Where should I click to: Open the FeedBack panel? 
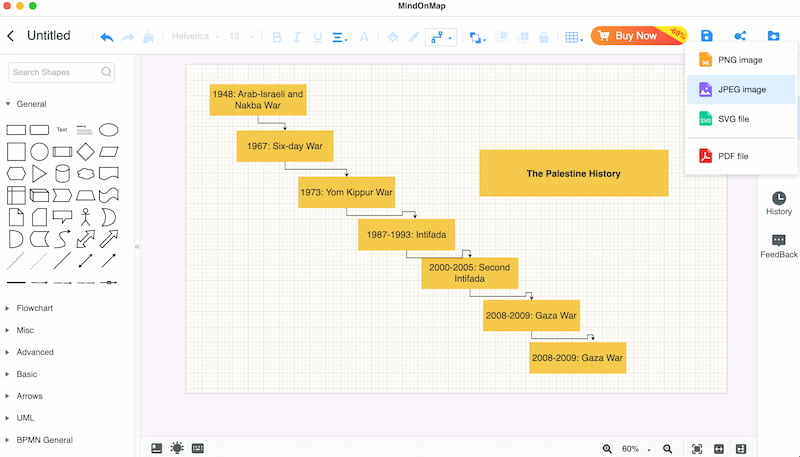(x=779, y=246)
